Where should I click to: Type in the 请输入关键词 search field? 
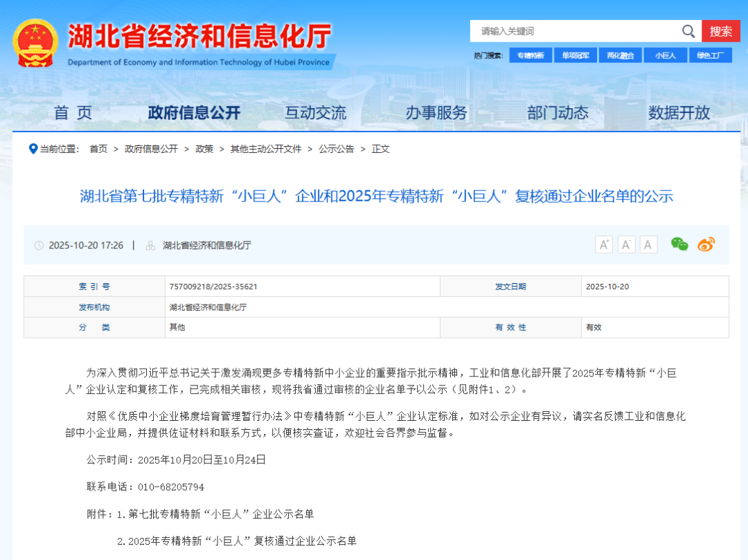pyautogui.click(x=575, y=31)
